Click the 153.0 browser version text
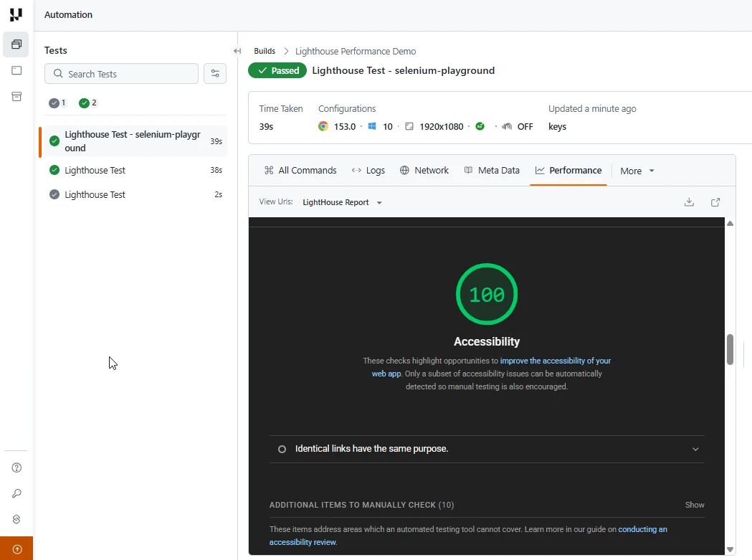 click(344, 127)
